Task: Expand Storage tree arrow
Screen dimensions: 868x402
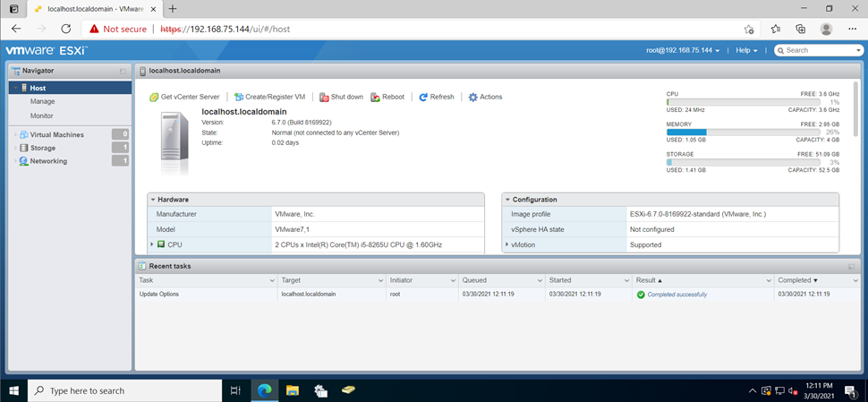Action: (15, 148)
